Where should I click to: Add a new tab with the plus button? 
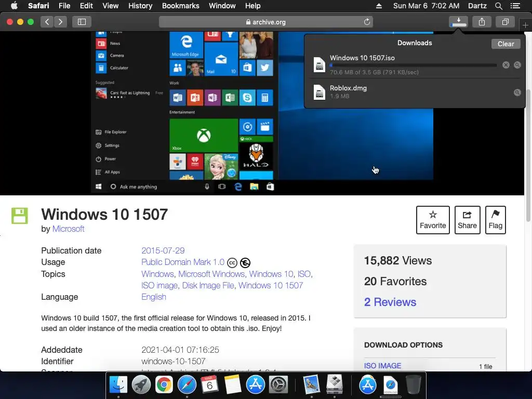pos(525,25)
